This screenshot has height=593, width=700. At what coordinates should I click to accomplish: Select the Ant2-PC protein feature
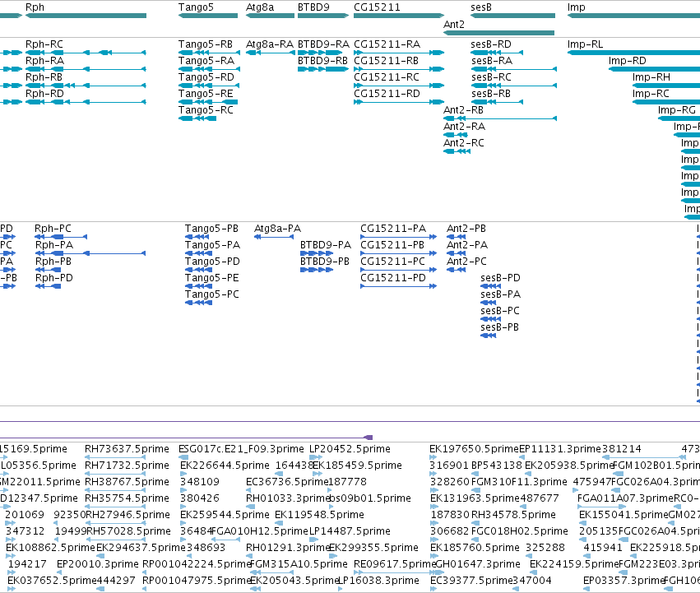coord(457,270)
